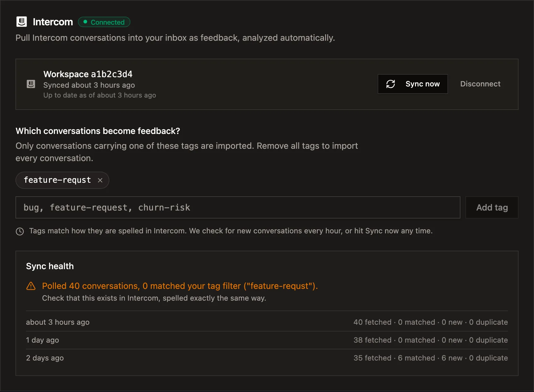Screen dimensions: 534x392
Task: Select the '2 days ago' sync row
Action: [267, 358]
